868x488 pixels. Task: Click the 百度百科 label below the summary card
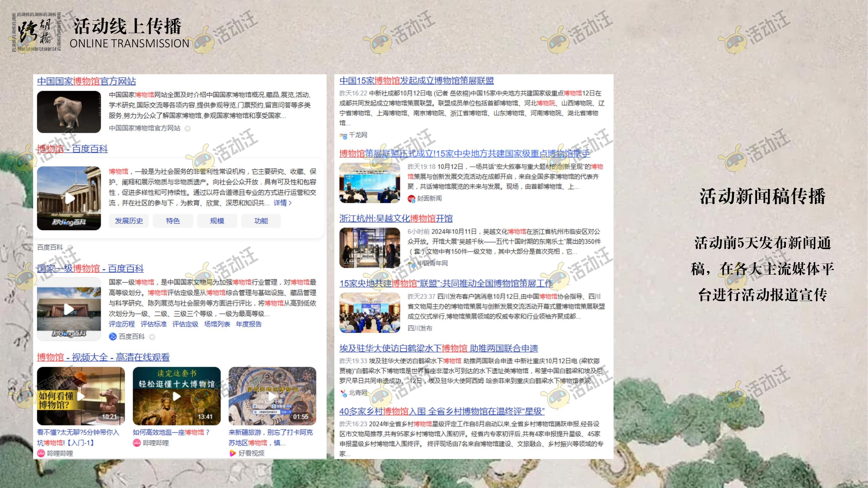point(50,247)
